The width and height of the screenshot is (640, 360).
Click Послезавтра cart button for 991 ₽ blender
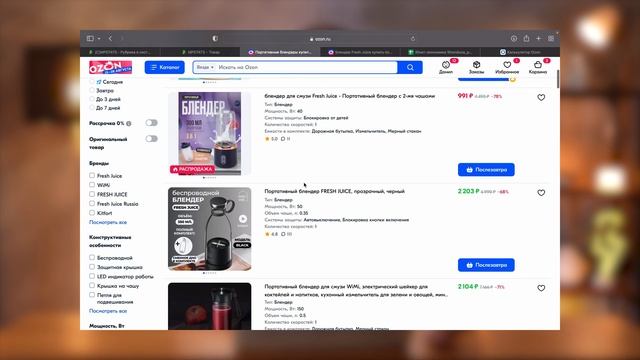tap(486, 169)
